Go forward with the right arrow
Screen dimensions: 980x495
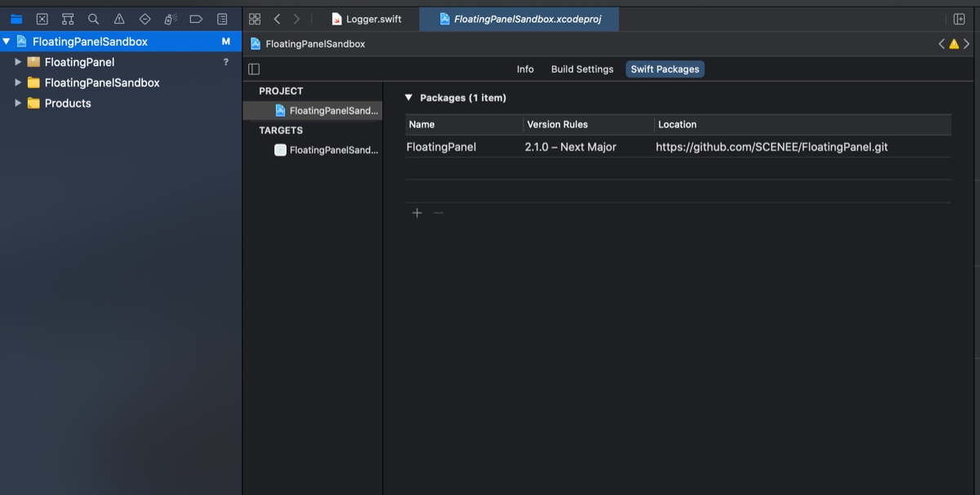pos(296,19)
